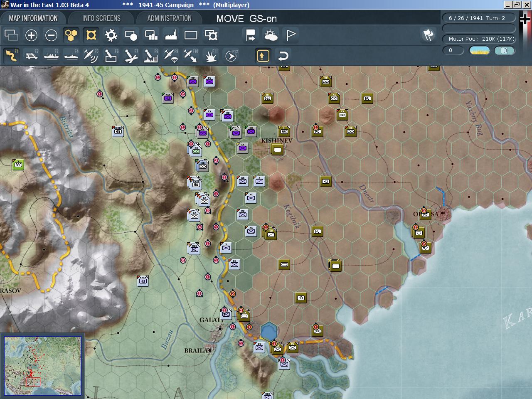Click the F12 circled arrow icon
532x399 pixels.
231,56
